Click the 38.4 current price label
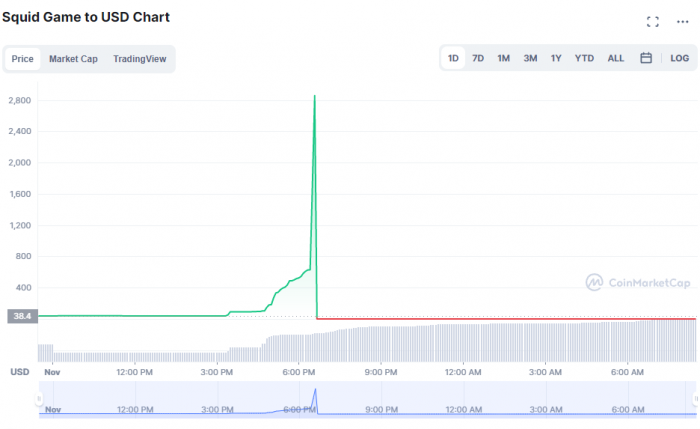The height and width of the screenshot is (429, 700). [x=21, y=316]
